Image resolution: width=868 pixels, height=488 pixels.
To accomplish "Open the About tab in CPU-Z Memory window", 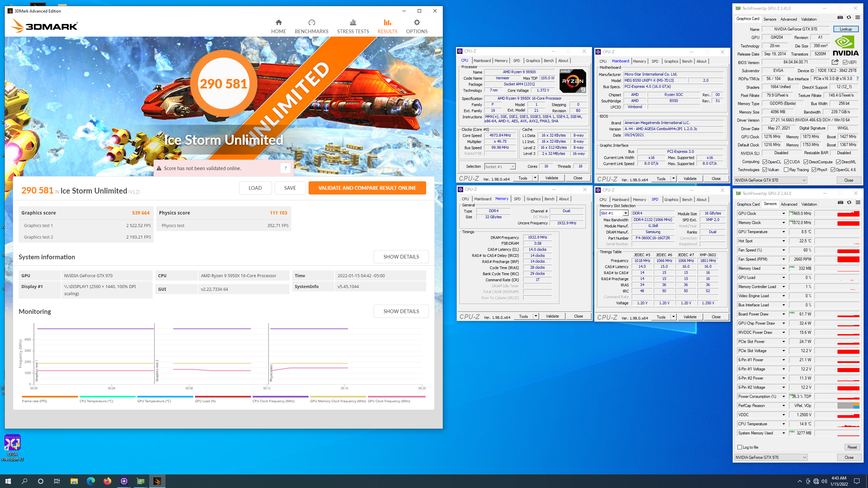I will click(x=564, y=199).
